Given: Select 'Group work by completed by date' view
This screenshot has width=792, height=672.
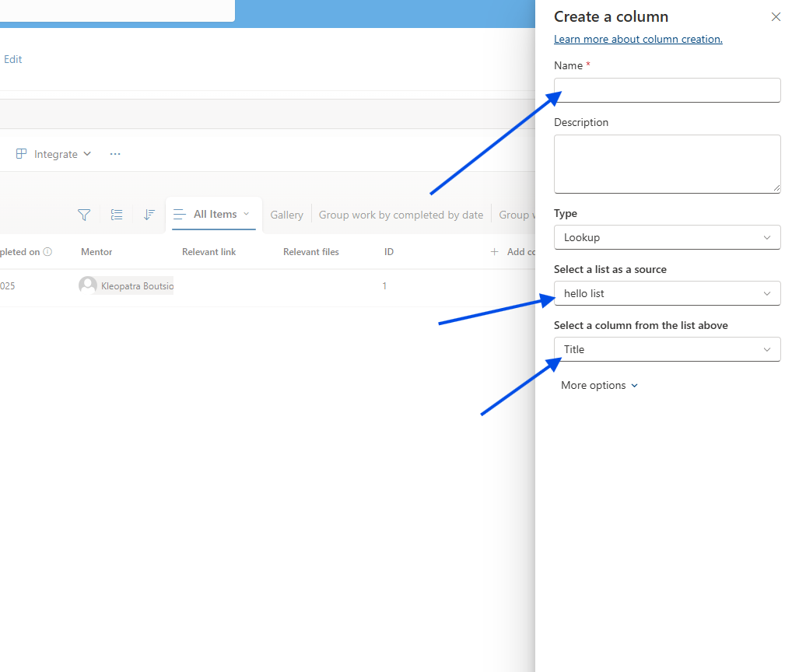Looking at the screenshot, I should tap(401, 215).
